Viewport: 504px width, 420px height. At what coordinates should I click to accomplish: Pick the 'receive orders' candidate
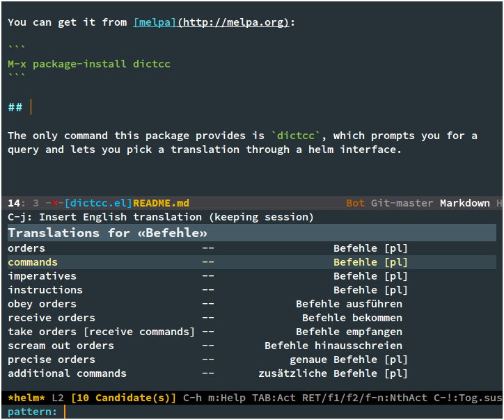[252, 318]
